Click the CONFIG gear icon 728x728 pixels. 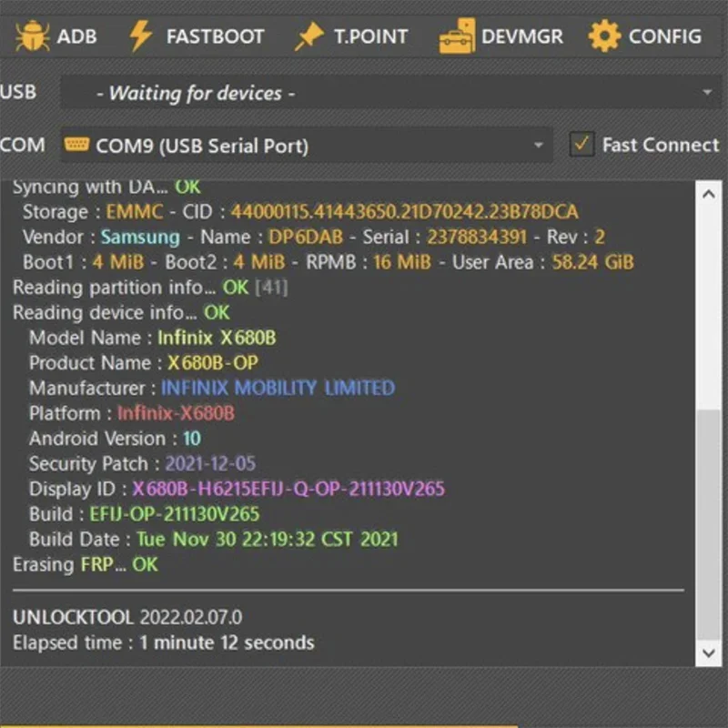[x=604, y=36]
